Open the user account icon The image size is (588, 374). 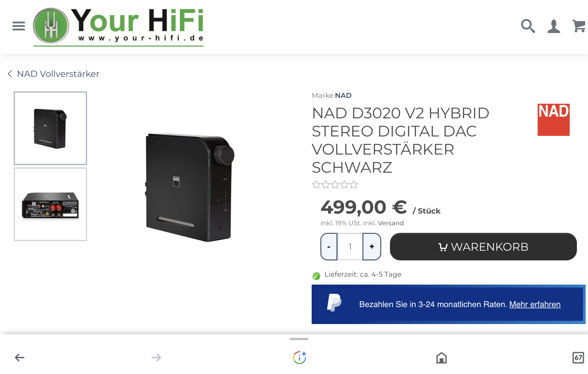pyautogui.click(x=554, y=26)
